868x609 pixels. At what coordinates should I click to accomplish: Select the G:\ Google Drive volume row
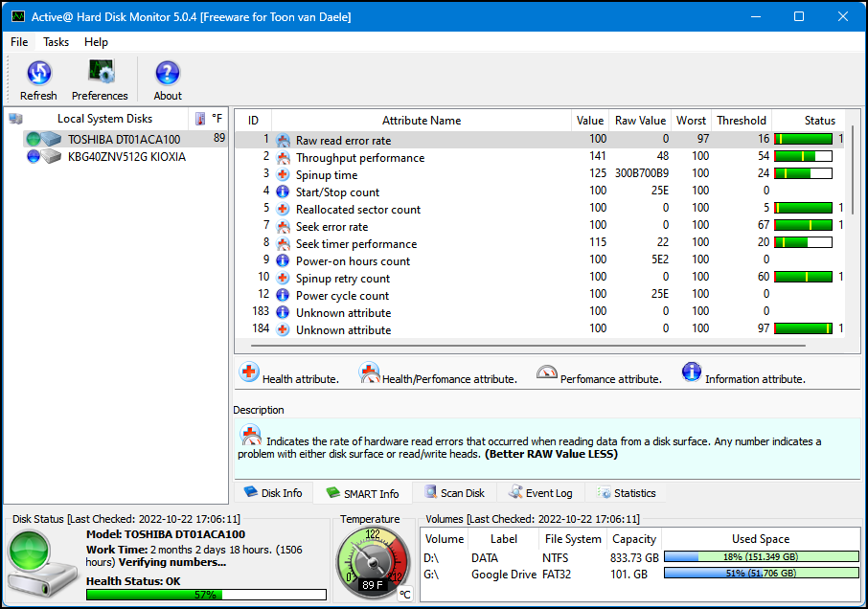(639, 575)
